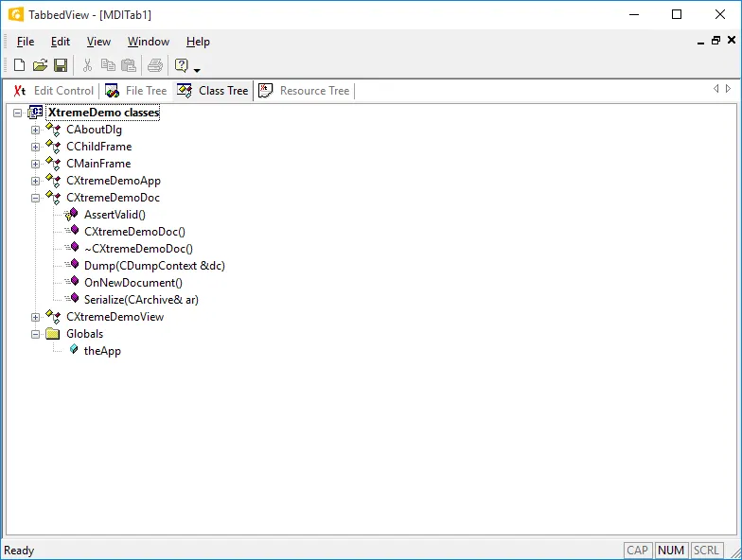Open the Help menu
This screenshot has height=560, width=742.
pos(198,42)
